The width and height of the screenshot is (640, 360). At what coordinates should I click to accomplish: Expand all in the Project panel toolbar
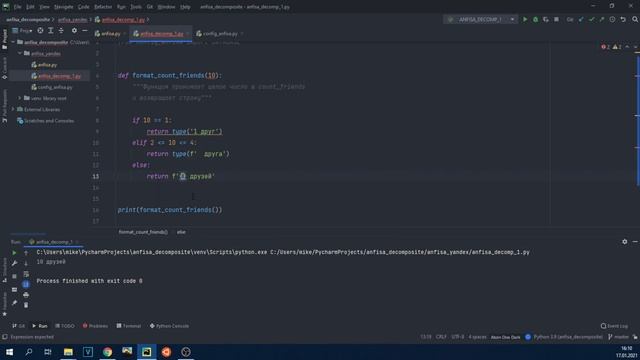pyautogui.click(x=51, y=31)
